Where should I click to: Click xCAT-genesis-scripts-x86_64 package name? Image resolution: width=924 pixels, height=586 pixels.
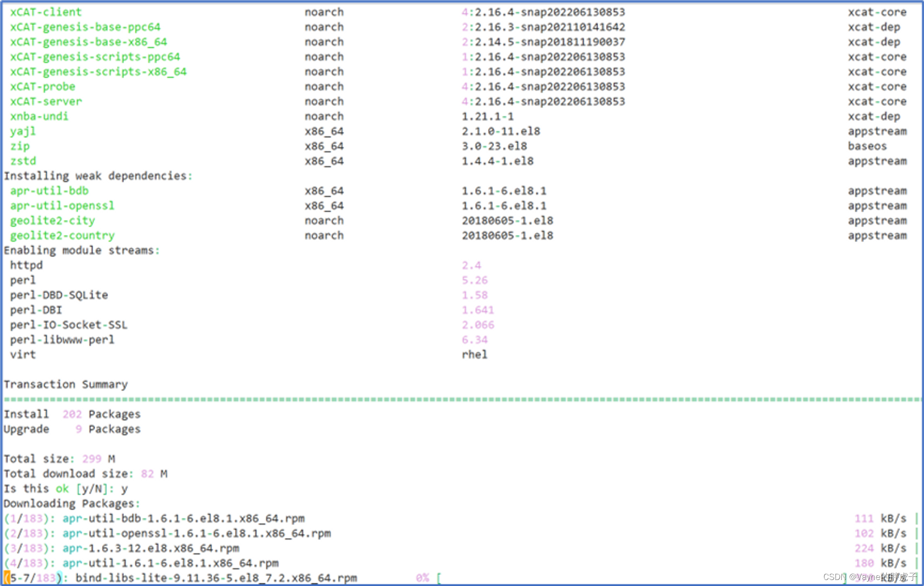[x=98, y=72]
